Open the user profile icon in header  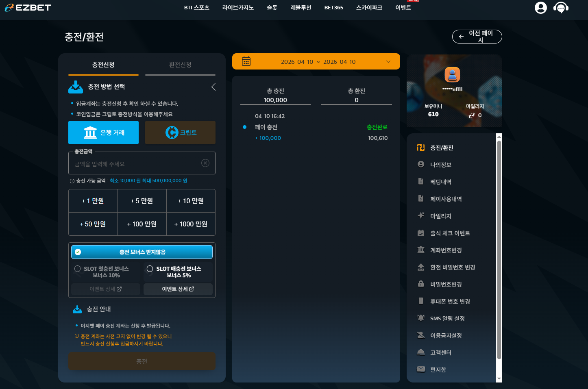[x=540, y=7]
